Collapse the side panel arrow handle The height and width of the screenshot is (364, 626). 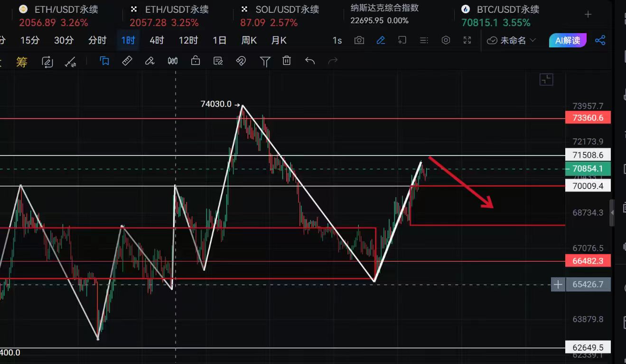tap(612, 212)
